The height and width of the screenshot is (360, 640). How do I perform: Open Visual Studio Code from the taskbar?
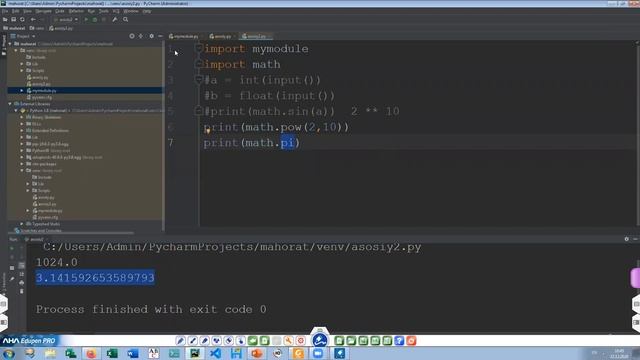point(216,353)
